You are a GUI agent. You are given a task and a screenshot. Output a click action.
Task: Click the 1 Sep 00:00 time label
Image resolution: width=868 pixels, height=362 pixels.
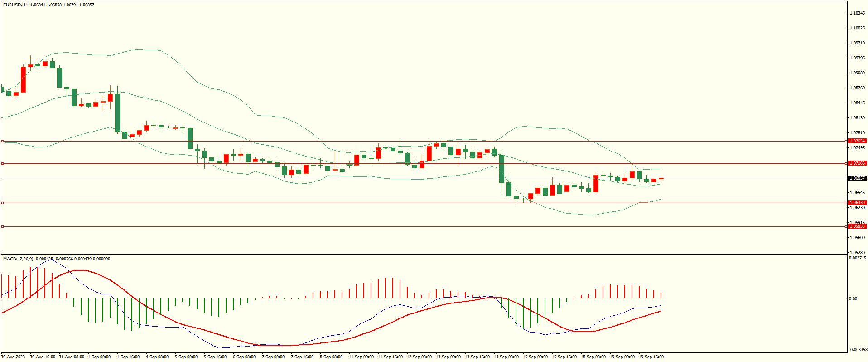click(x=99, y=357)
